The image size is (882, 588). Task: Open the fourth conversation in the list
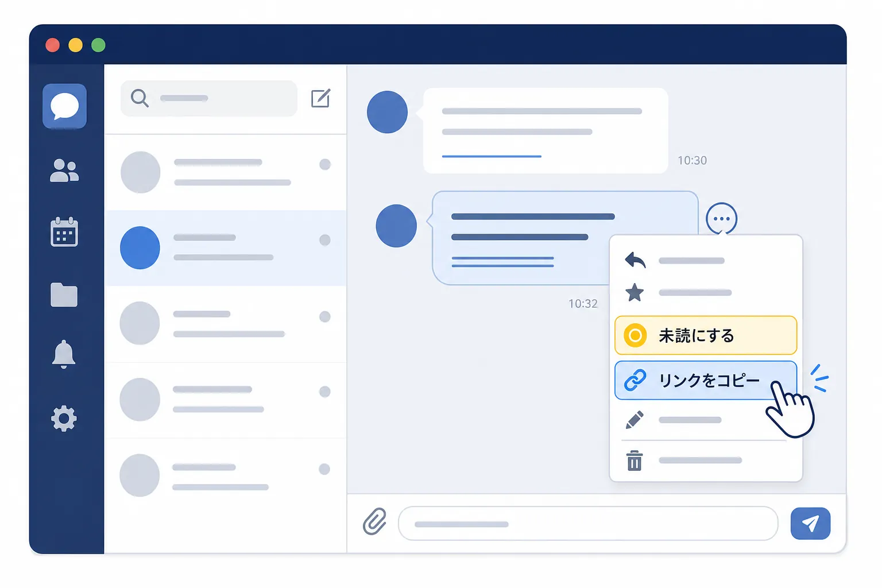(226, 400)
